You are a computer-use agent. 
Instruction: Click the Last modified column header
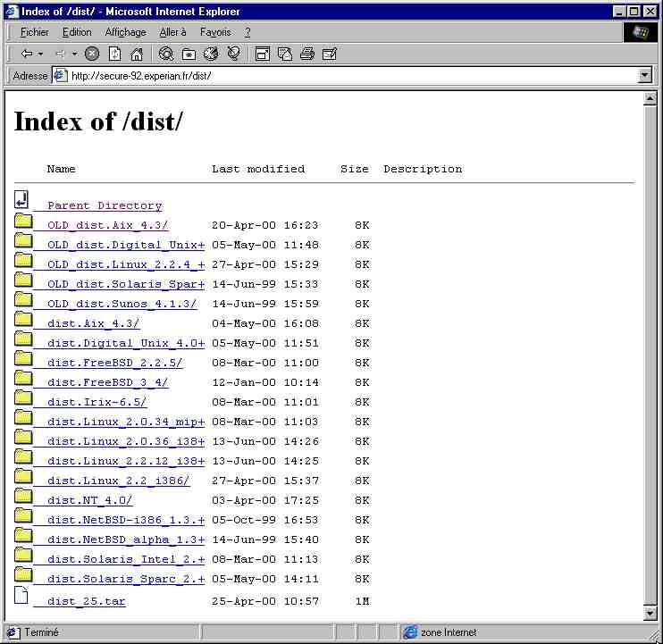tap(258, 169)
